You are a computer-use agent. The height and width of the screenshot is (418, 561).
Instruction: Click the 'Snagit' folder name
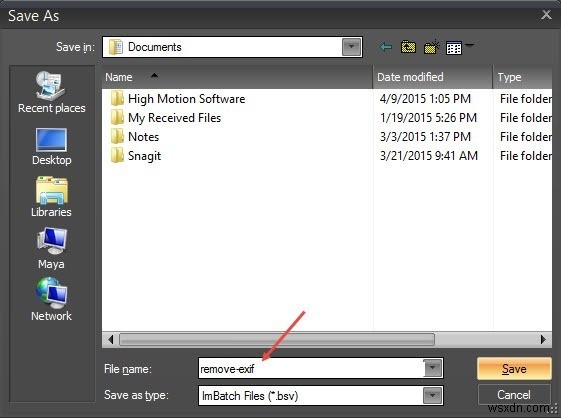(144, 156)
